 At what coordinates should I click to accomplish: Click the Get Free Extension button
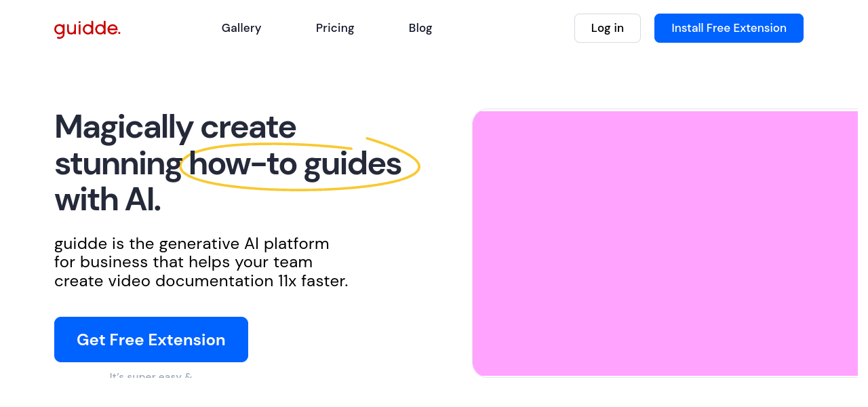[x=151, y=339]
